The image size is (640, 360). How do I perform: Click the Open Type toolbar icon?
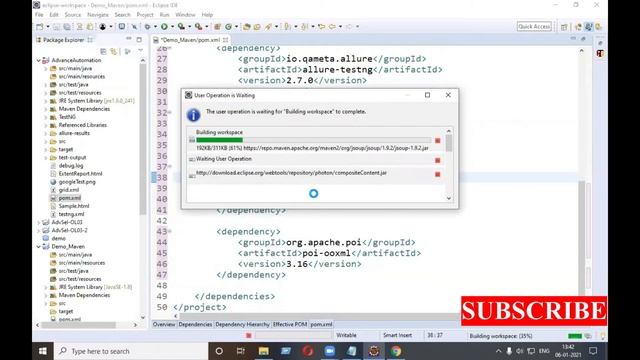coord(247,27)
